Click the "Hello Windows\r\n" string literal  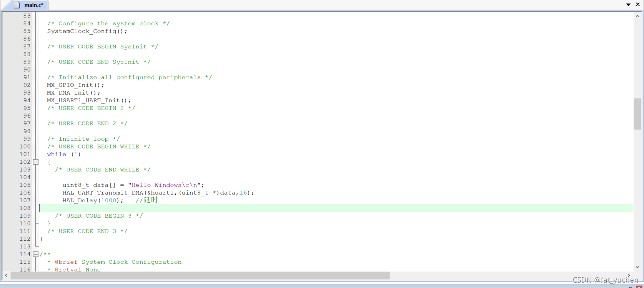pyautogui.click(x=164, y=185)
